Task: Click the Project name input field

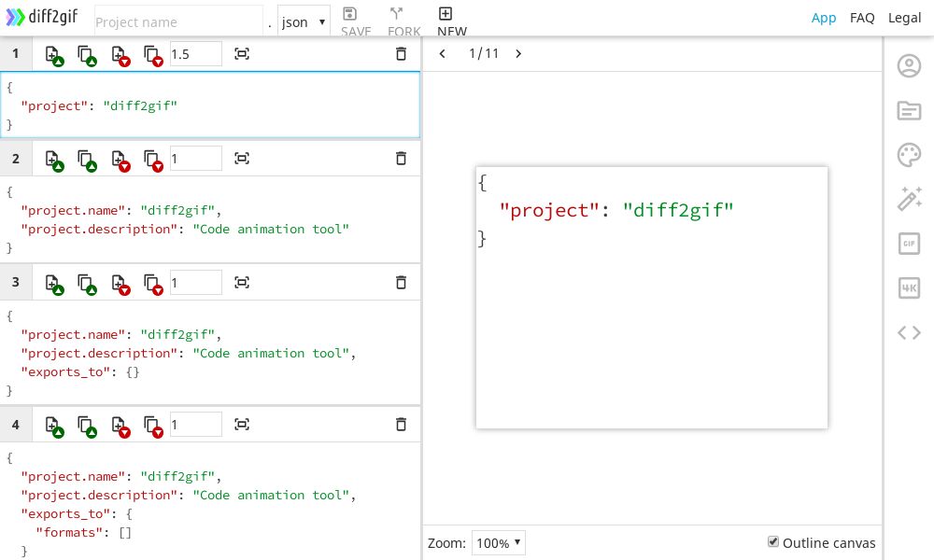Action: coord(177,21)
